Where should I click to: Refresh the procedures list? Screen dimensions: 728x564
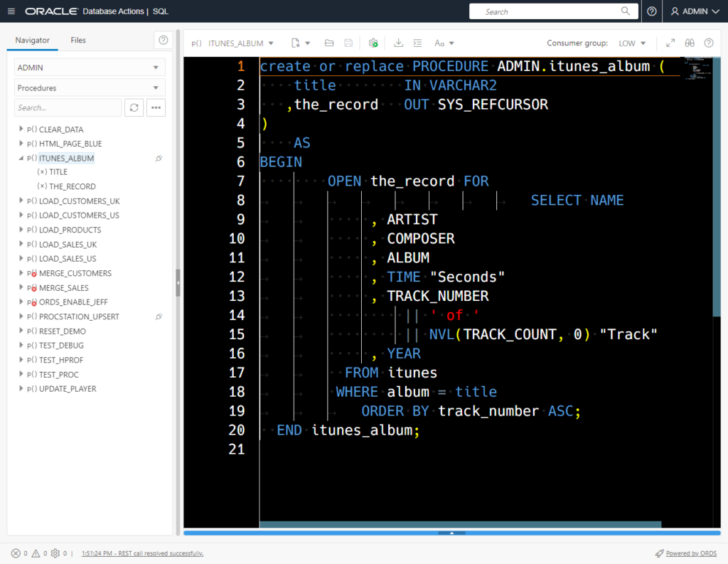134,108
